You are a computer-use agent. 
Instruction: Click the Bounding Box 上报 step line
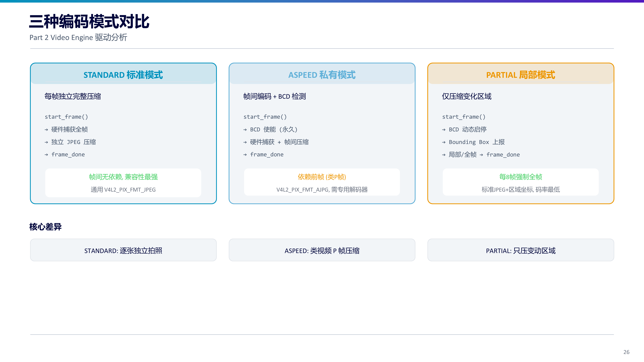pyautogui.click(x=474, y=142)
